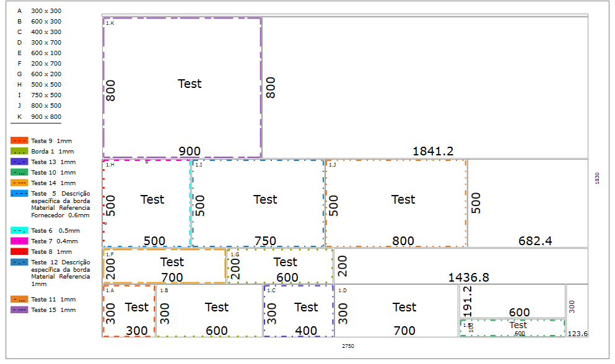Select the 1.F panel of width 700
The height and width of the screenshot is (364, 615).
tap(164, 266)
